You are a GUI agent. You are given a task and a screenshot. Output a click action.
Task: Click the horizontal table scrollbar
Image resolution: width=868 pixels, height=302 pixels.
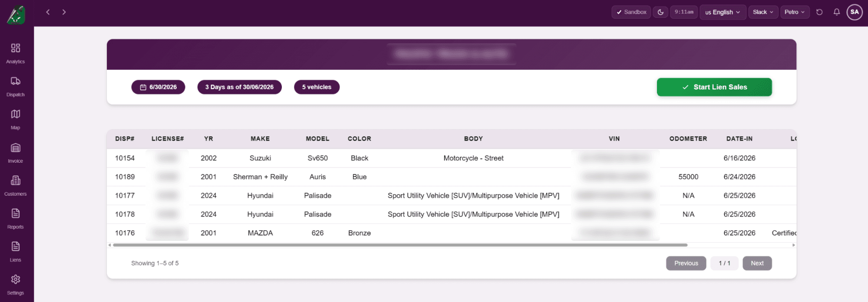coord(400,245)
